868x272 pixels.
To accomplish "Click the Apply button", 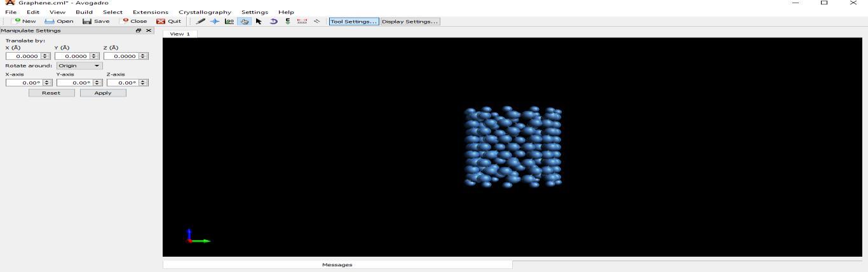I will [103, 93].
